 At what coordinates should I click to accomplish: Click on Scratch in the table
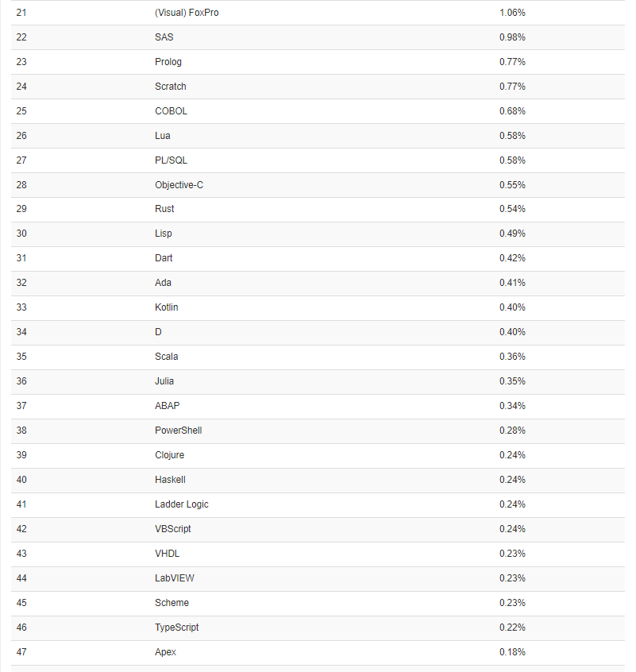(171, 87)
